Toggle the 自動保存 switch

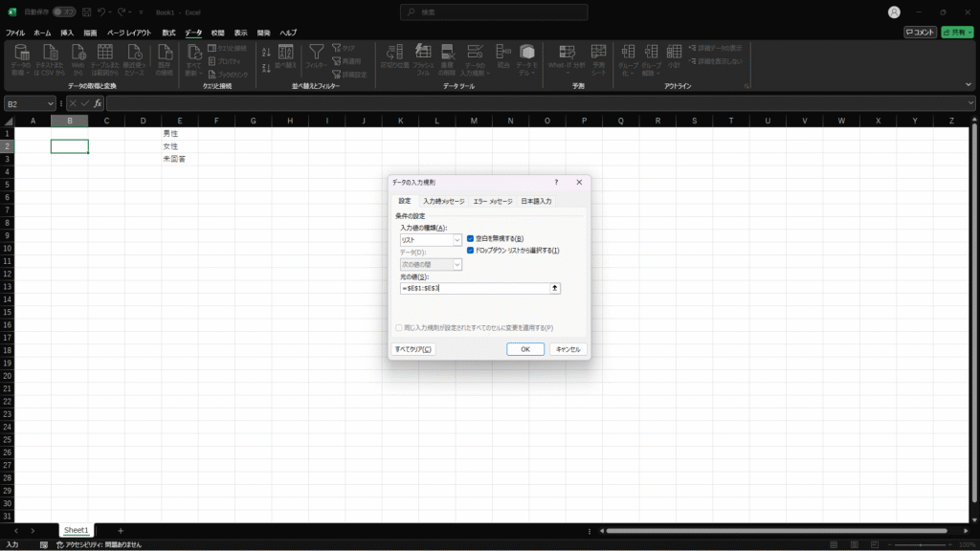pos(64,12)
